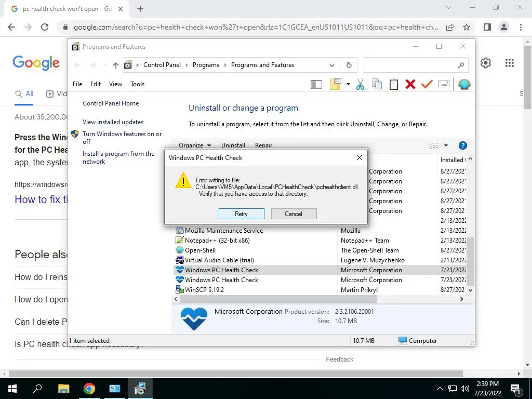
Task: Open Chrome three-dot menu
Action: [x=521, y=27]
